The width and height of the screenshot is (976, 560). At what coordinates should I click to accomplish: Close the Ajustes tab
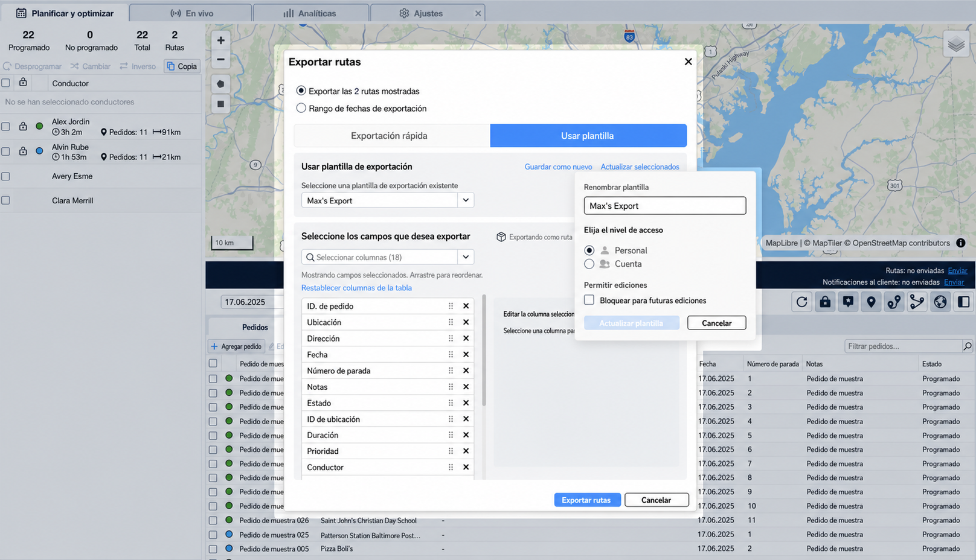click(x=478, y=13)
